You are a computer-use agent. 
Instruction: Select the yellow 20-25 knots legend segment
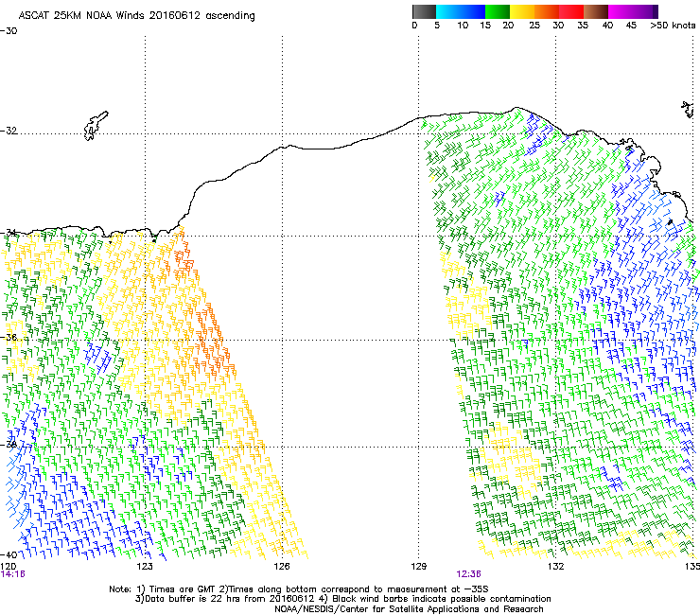(x=522, y=11)
